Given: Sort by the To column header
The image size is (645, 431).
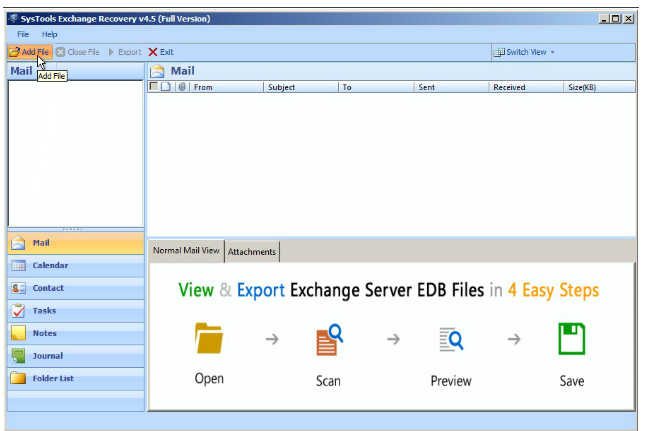Looking at the screenshot, I should [x=376, y=87].
